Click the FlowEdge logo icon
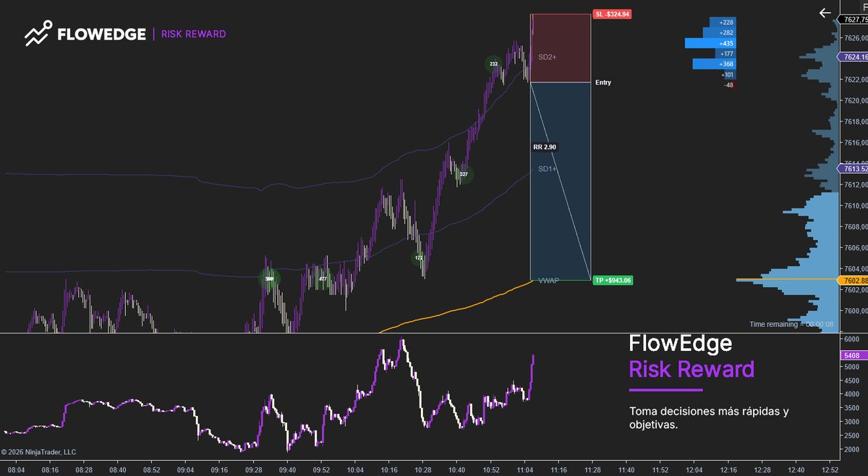 [x=38, y=33]
